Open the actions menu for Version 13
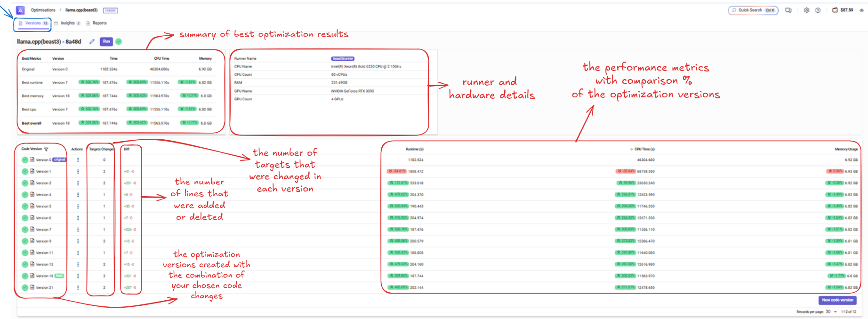This screenshot has width=868, height=319. click(x=78, y=264)
